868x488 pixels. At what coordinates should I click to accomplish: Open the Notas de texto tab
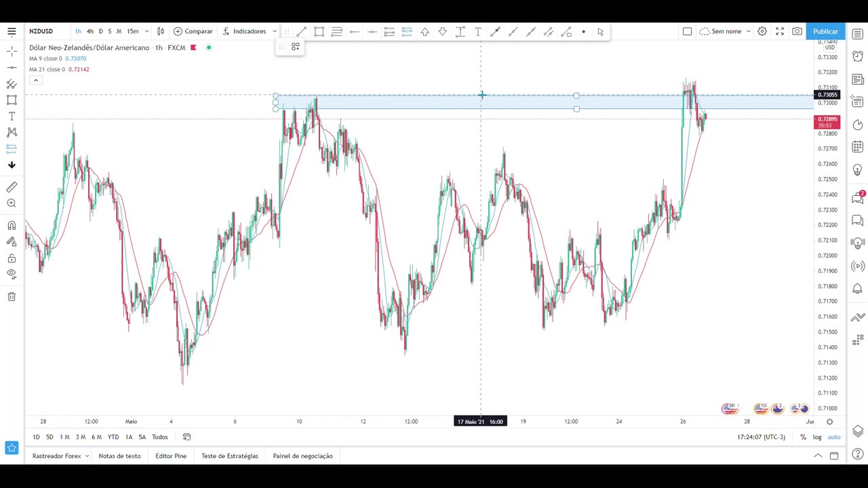coord(120,456)
